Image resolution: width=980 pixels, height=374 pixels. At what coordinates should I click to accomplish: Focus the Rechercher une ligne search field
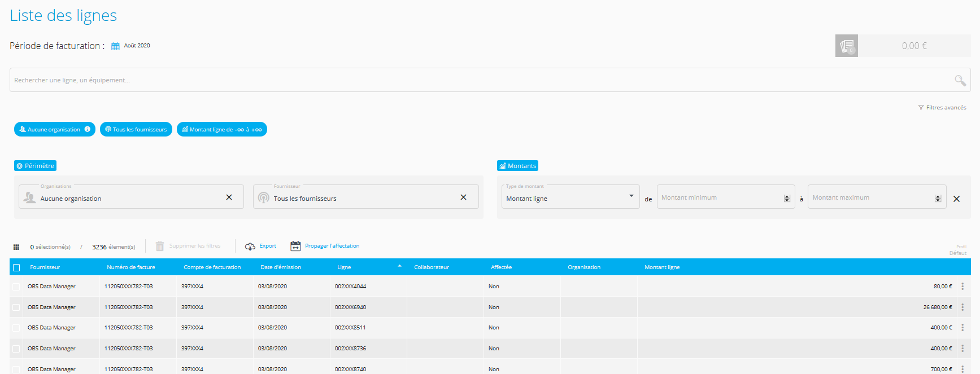click(x=474, y=80)
